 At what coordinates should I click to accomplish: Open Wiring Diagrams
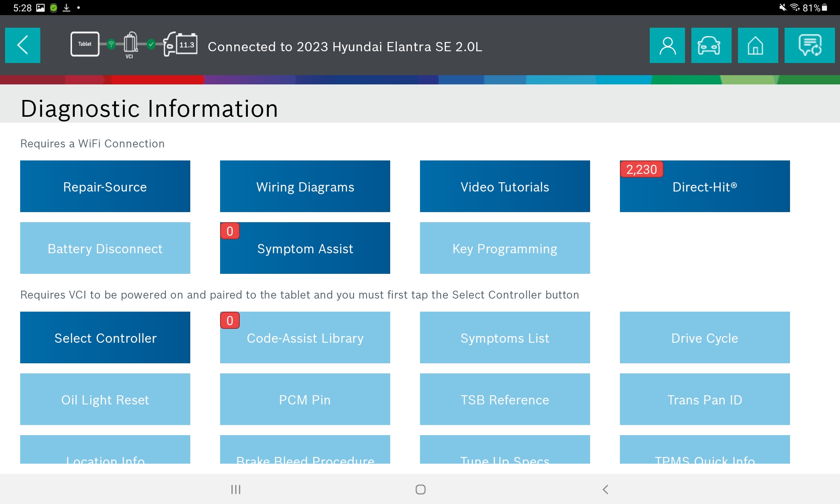(305, 186)
